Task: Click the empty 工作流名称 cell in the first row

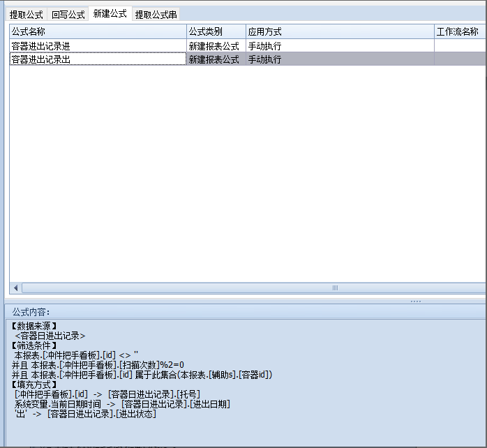Action: pos(458,46)
